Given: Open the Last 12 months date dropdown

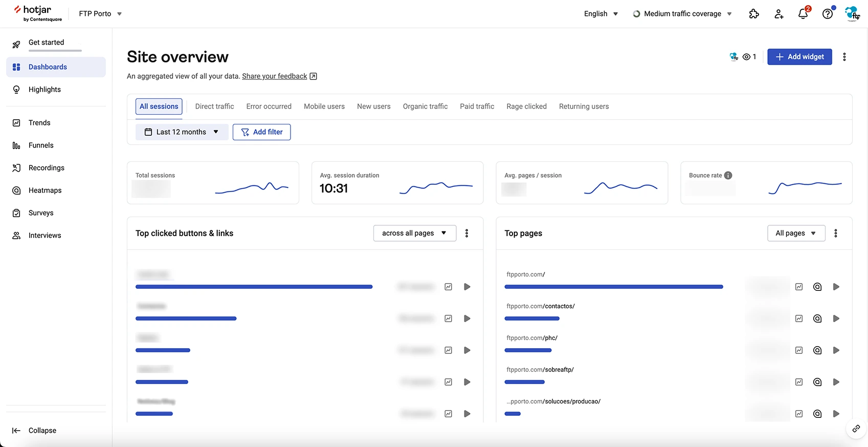Looking at the screenshot, I should coord(182,132).
